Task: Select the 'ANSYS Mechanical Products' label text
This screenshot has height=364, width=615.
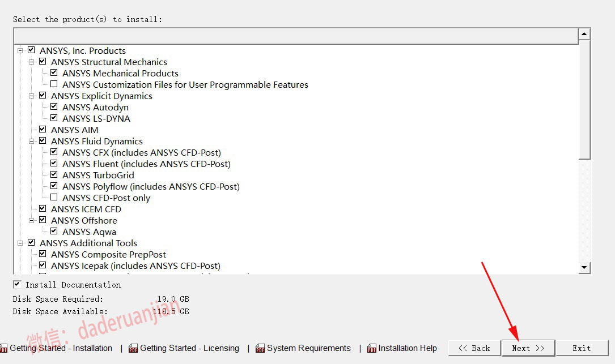Action: tap(120, 73)
